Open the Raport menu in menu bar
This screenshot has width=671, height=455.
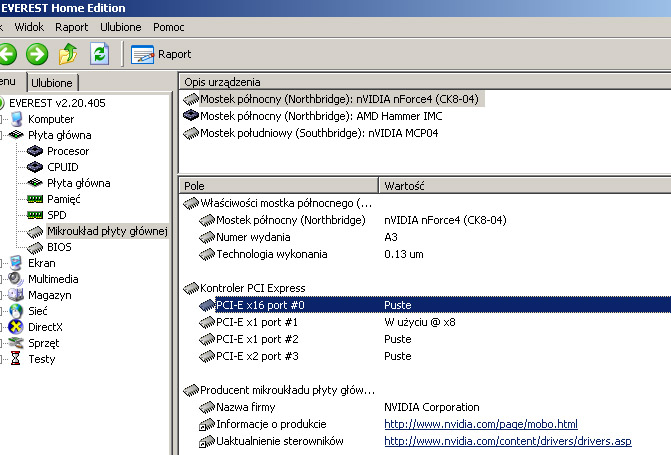(x=71, y=27)
